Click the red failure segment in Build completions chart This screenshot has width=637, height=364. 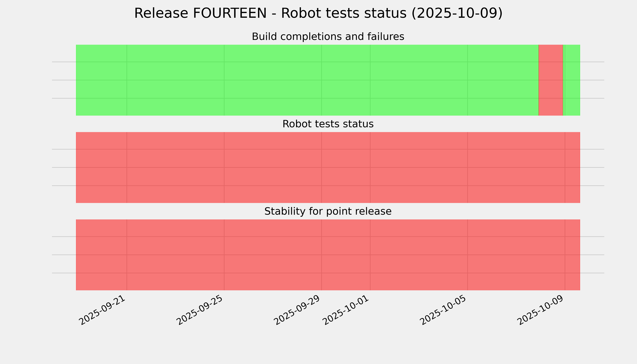[x=551, y=80]
